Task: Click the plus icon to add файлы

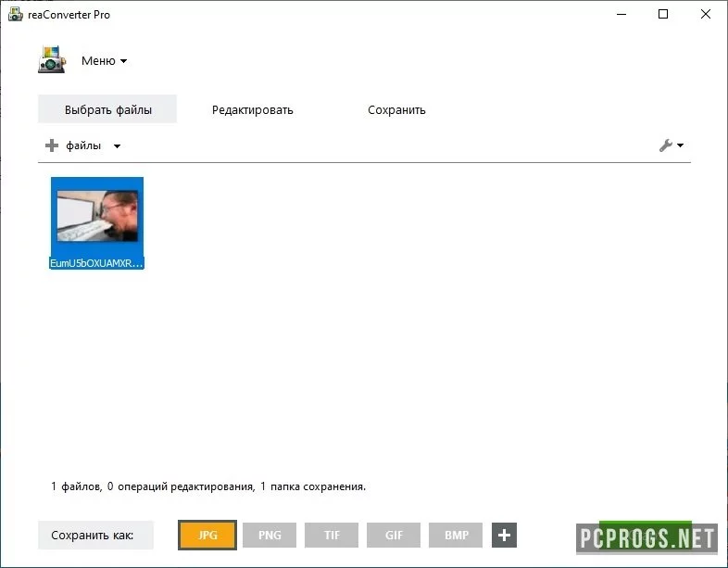Action: click(52, 145)
